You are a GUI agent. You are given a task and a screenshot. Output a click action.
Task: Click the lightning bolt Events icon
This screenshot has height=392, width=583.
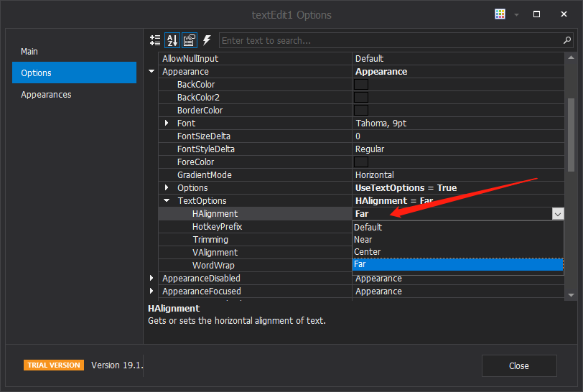pos(207,40)
